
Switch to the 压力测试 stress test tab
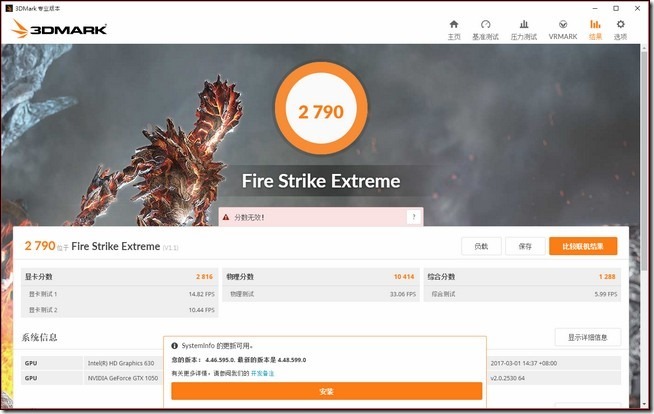click(x=523, y=30)
